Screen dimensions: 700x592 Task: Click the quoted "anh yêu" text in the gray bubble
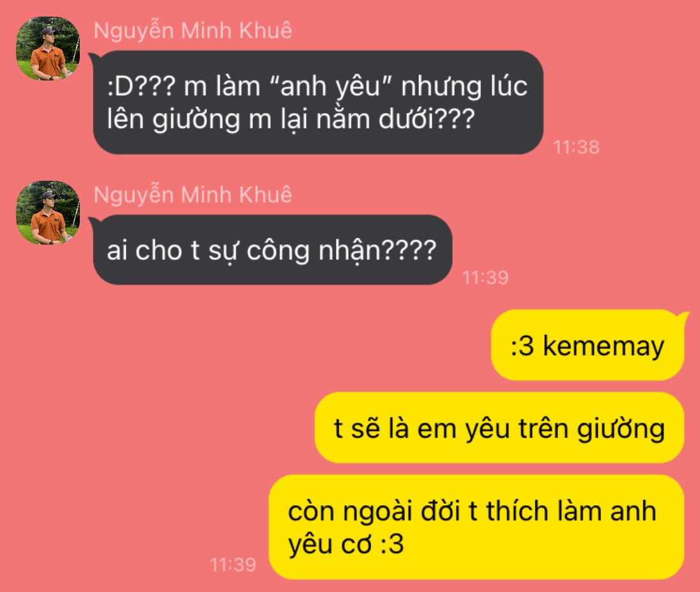point(331,87)
